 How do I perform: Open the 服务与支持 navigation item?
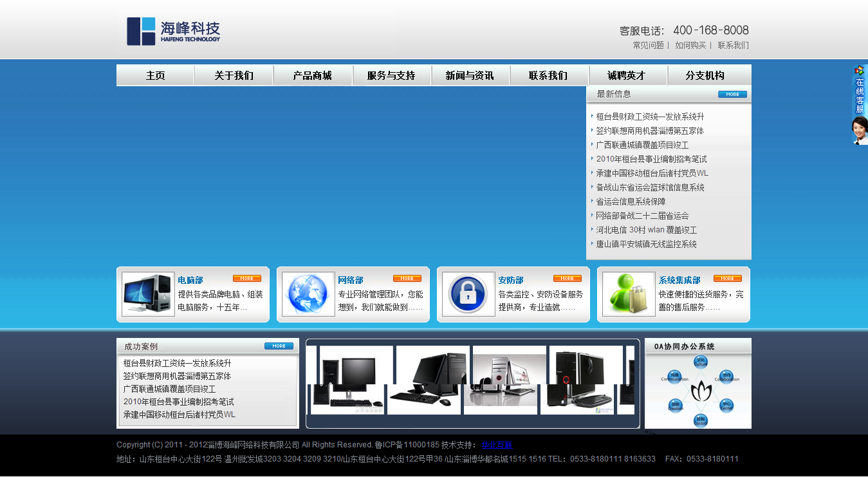point(391,75)
